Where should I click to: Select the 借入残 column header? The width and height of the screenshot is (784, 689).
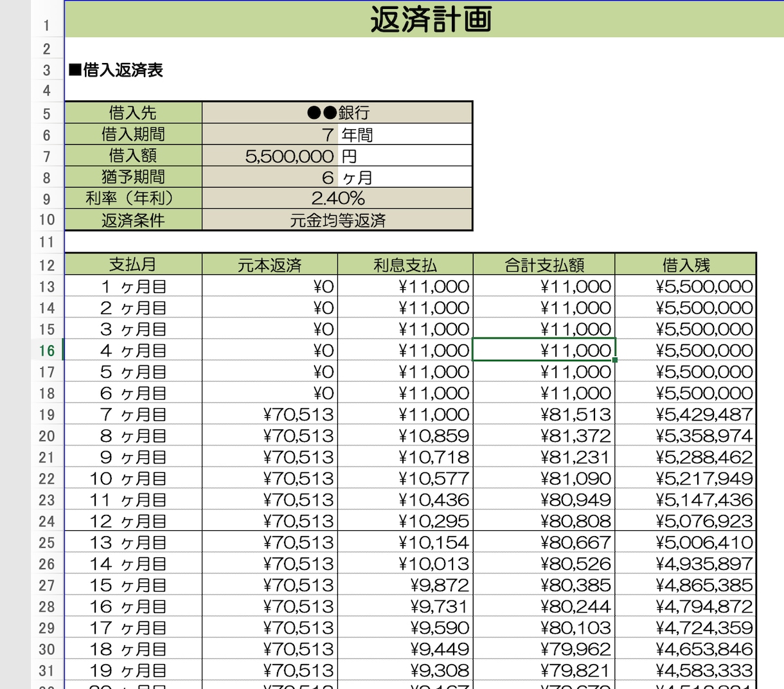(x=686, y=265)
